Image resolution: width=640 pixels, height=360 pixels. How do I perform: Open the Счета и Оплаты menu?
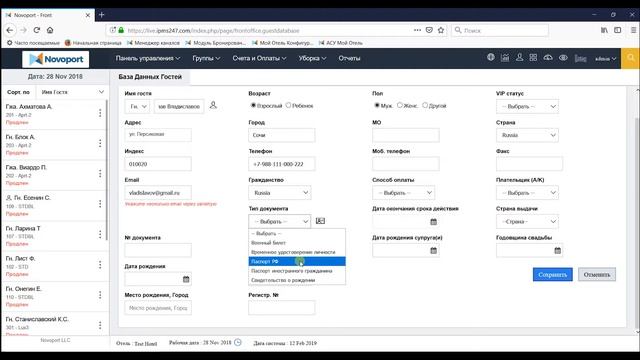click(x=259, y=58)
